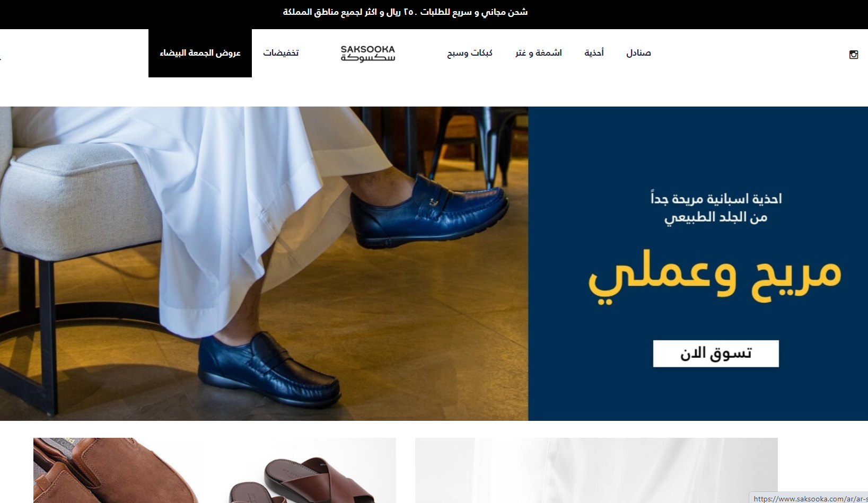Click the saksooka.com URL status bar

[809, 498]
